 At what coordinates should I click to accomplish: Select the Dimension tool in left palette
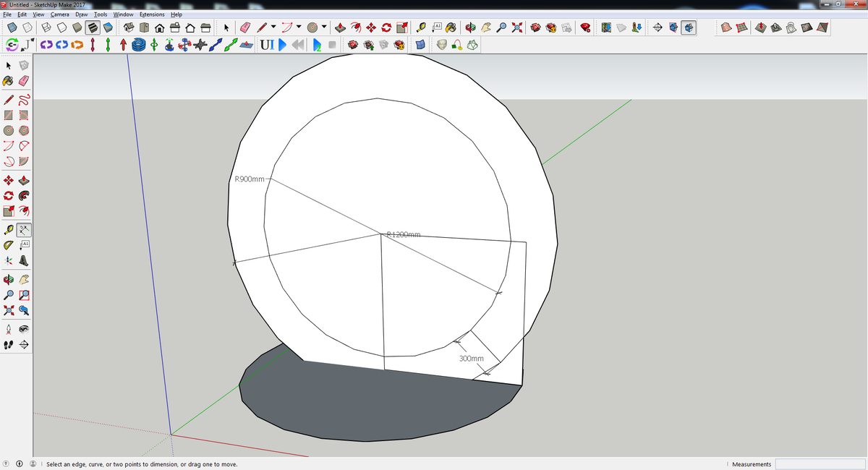(24, 231)
